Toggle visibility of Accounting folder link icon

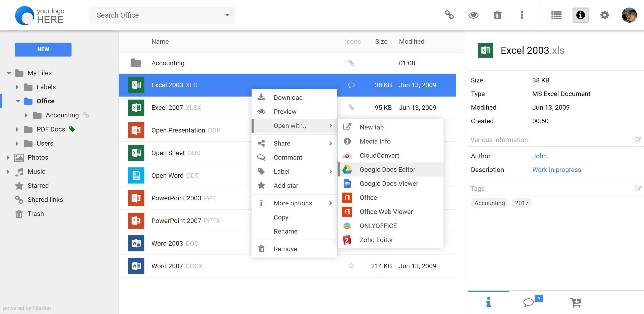[x=86, y=115]
